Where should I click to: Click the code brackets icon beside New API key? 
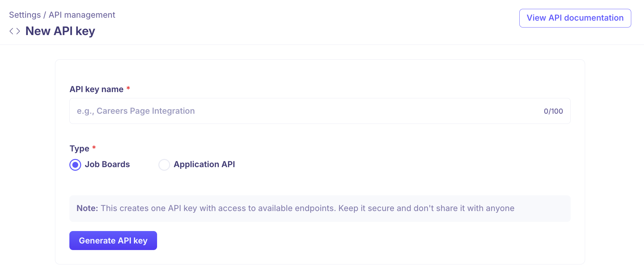(15, 31)
